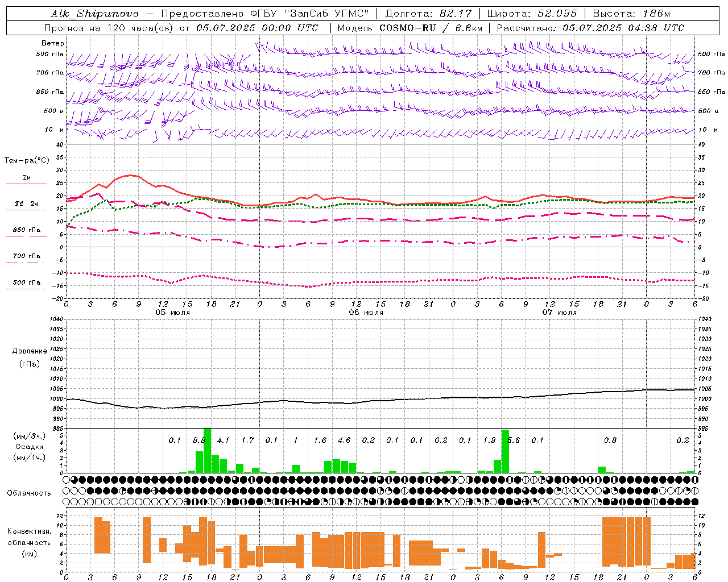Image resolution: width=728 pixels, height=582 pixels.
Task: Click the Модель COSMO-RU / 6.6км text
Action: tap(410, 28)
